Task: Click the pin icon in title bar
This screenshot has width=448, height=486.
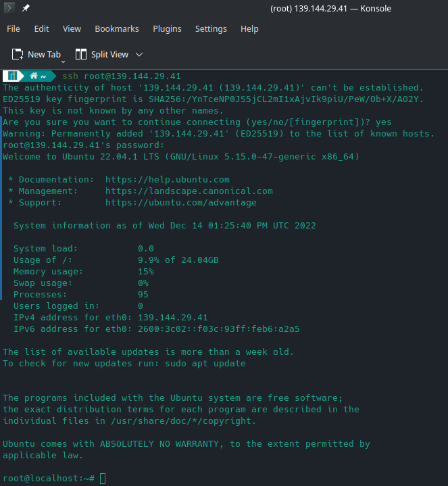Action: pos(26,8)
